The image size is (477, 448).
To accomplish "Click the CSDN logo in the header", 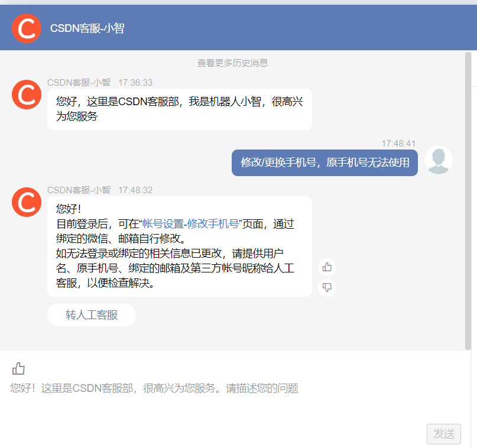I will click(x=27, y=28).
